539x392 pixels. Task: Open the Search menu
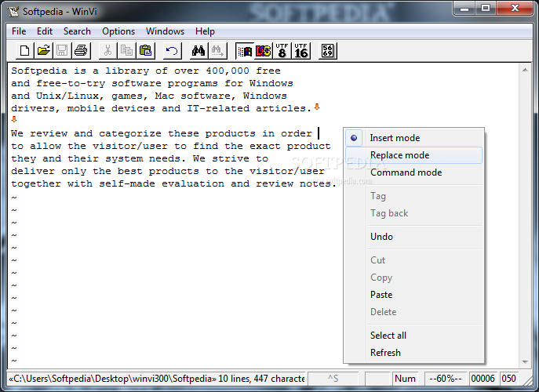click(77, 31)
